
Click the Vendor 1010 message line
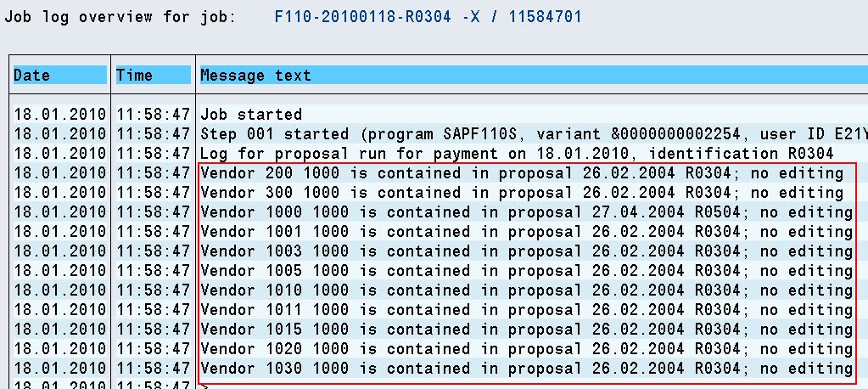coord(526,290)
